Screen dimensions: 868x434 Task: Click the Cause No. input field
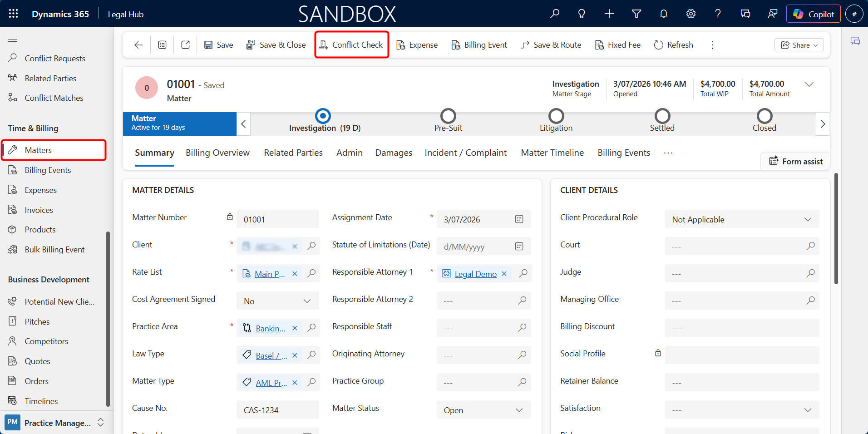point(278,410)
